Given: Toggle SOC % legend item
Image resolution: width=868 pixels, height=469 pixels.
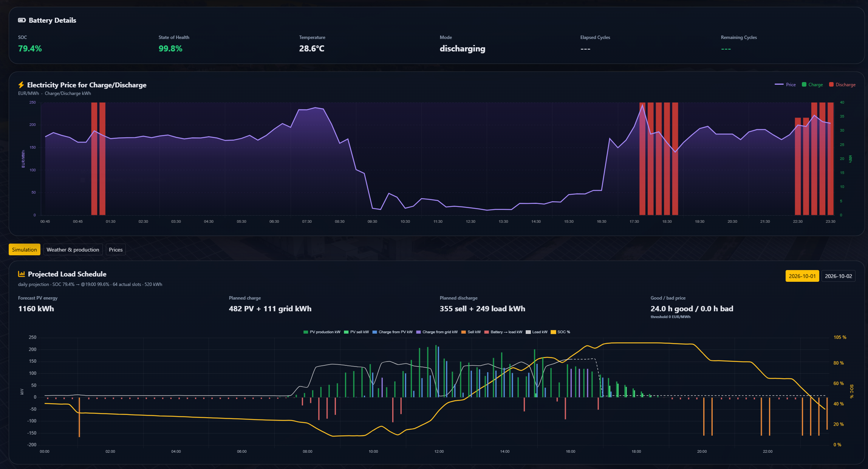Looking at the screenshot, I should pyautogui.click(x=561, y=332).
